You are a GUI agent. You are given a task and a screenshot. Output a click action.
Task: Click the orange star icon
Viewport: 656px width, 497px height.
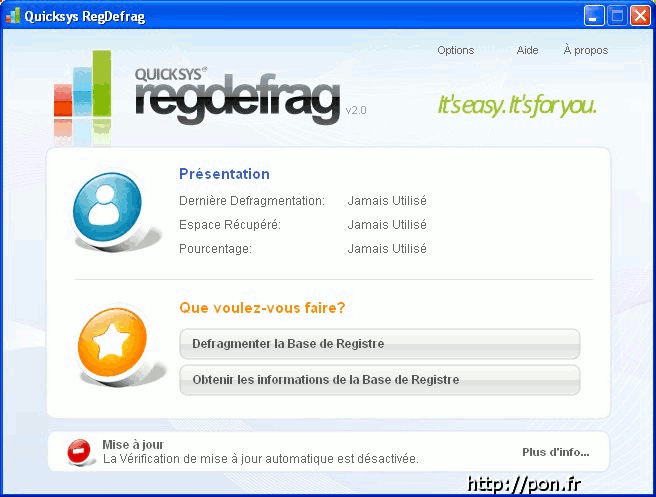[113, 343]
